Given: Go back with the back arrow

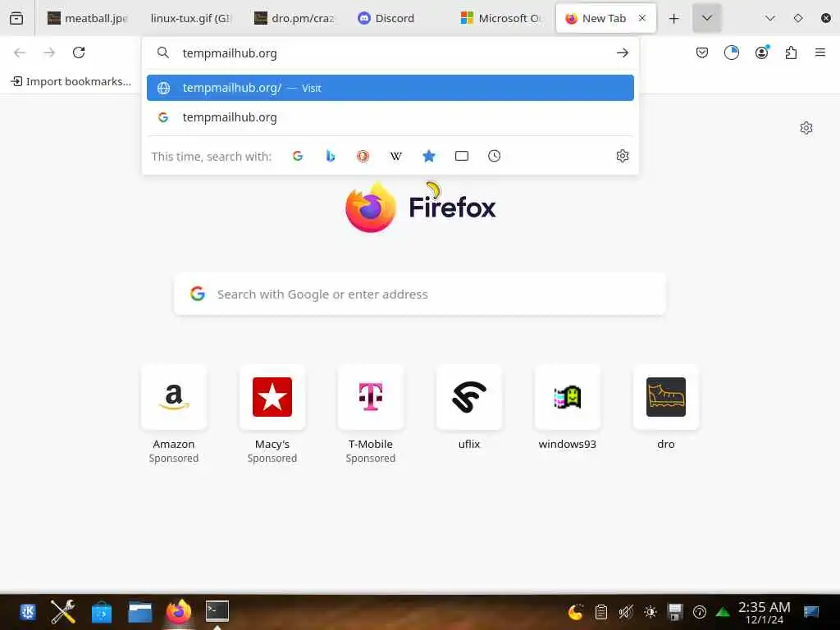Looking at the screenshot, I should tap(20, 52).
